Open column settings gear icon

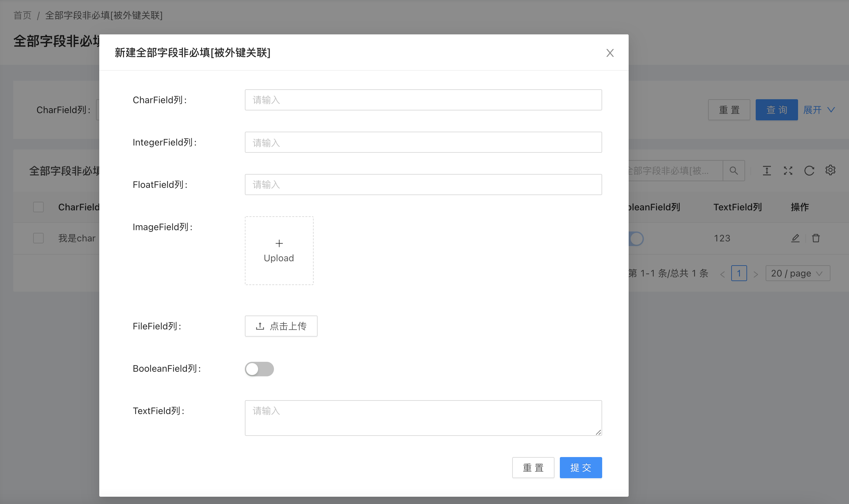click(x=830, y=170)
